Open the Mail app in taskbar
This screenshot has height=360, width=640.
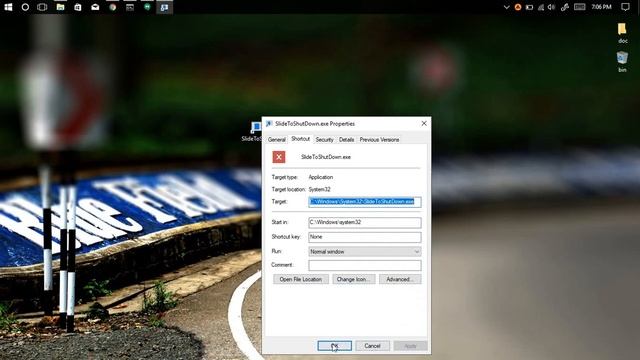95,7
